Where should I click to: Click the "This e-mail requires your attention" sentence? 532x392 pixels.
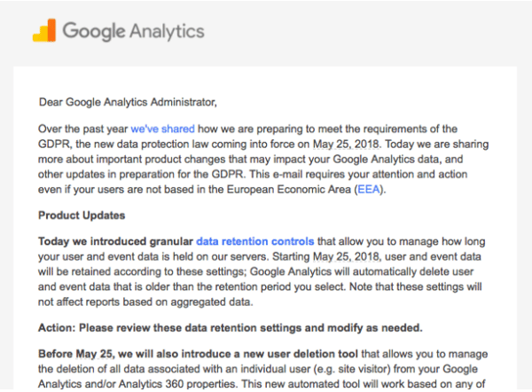332,174
